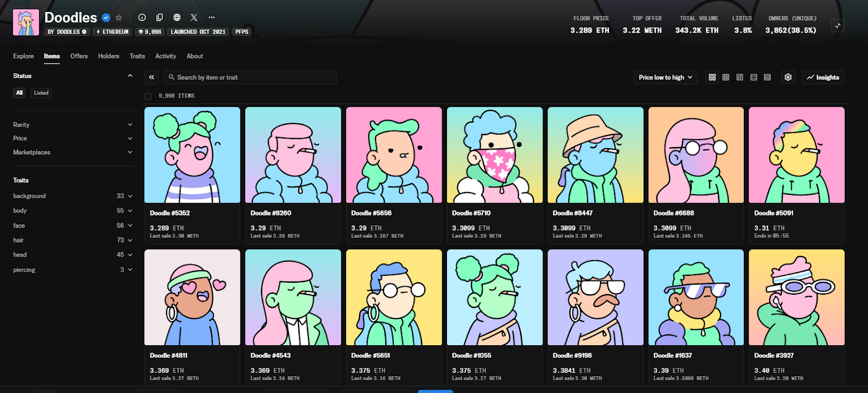The height and width of the screenshot is (393, 868).
Task: Open the collection info icon
Action: [x=142, y=17]
